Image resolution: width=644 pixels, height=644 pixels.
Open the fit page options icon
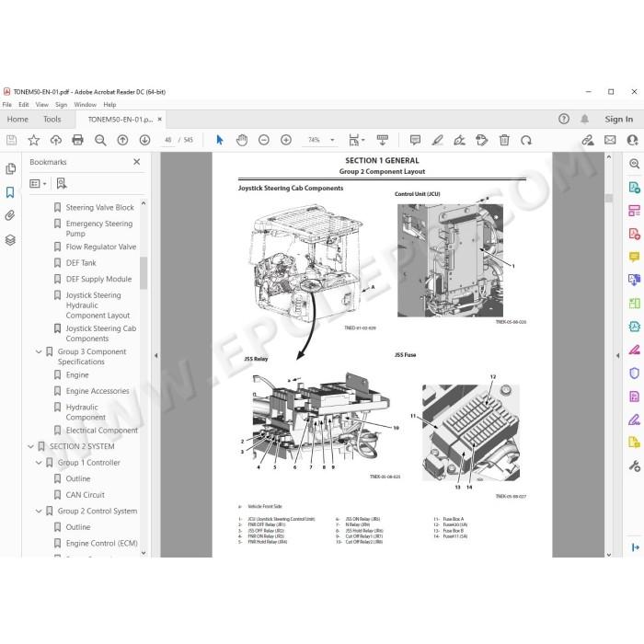point(356,140)
